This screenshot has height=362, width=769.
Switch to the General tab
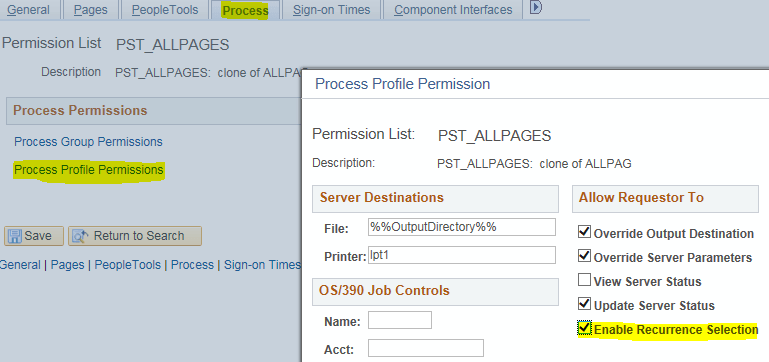click(x=28, y=10)
